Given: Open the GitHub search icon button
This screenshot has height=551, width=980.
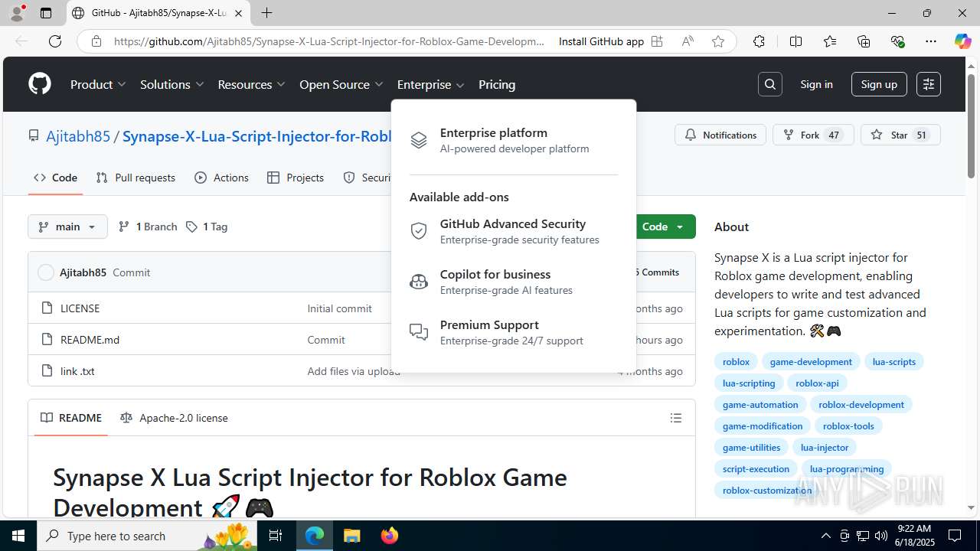Looking at the screenshot, I should click(770, 84).
